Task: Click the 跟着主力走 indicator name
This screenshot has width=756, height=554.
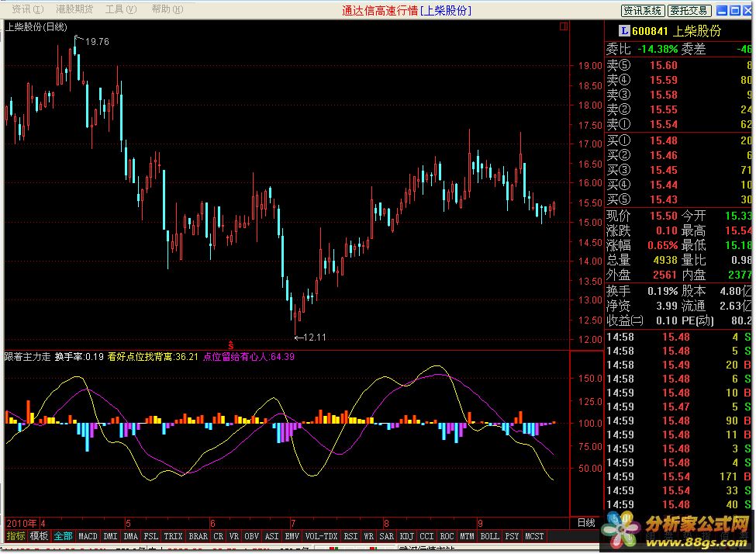Action: (27, 357)
